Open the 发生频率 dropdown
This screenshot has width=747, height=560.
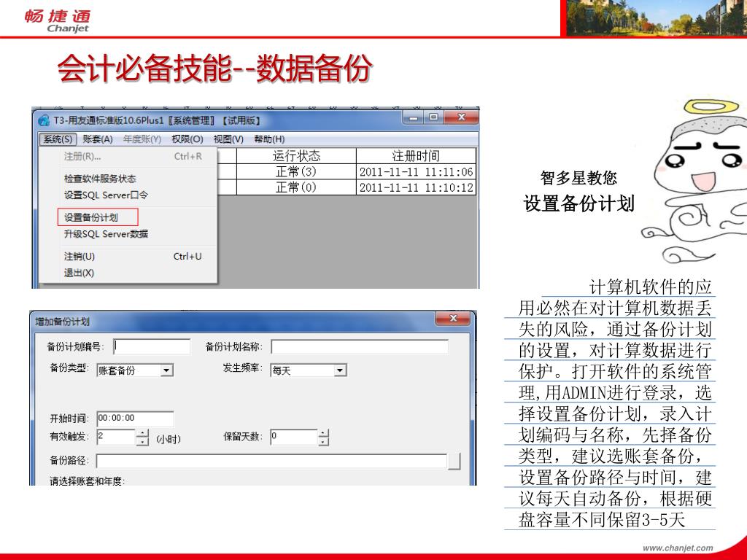[340, 370]
